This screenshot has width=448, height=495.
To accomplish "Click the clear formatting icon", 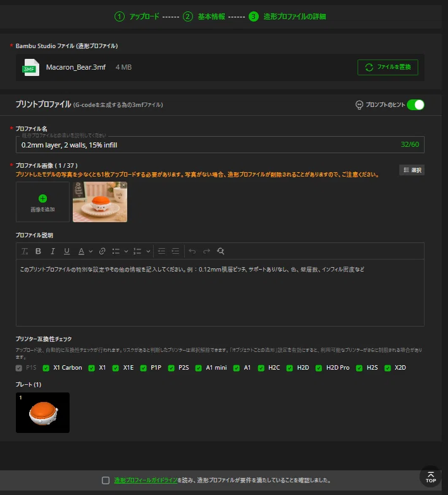I will click(x=25, y=251).
